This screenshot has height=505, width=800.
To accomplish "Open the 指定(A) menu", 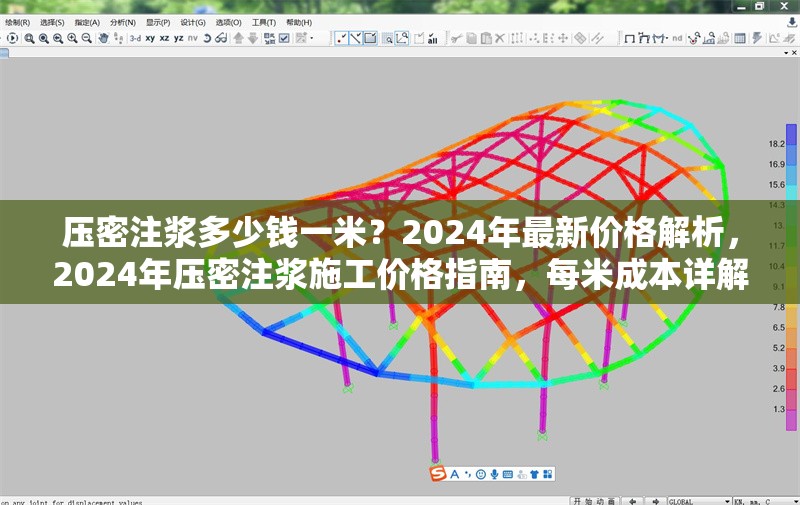I will (87, 22).
